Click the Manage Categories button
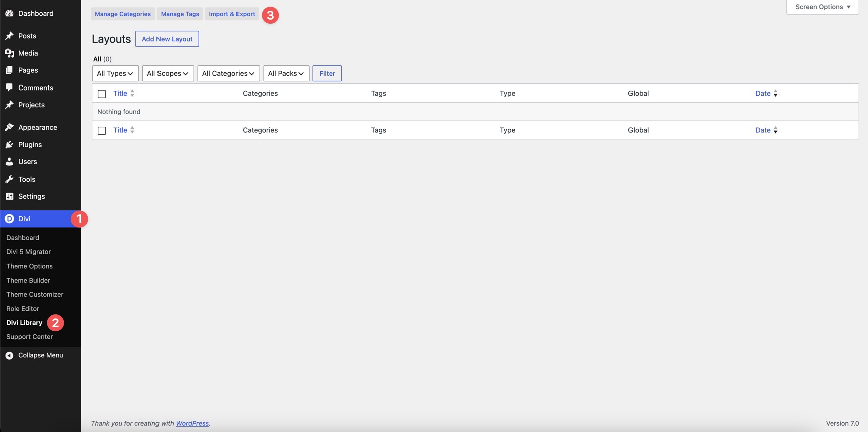The image size is (868, 432). tap(123, 14)
